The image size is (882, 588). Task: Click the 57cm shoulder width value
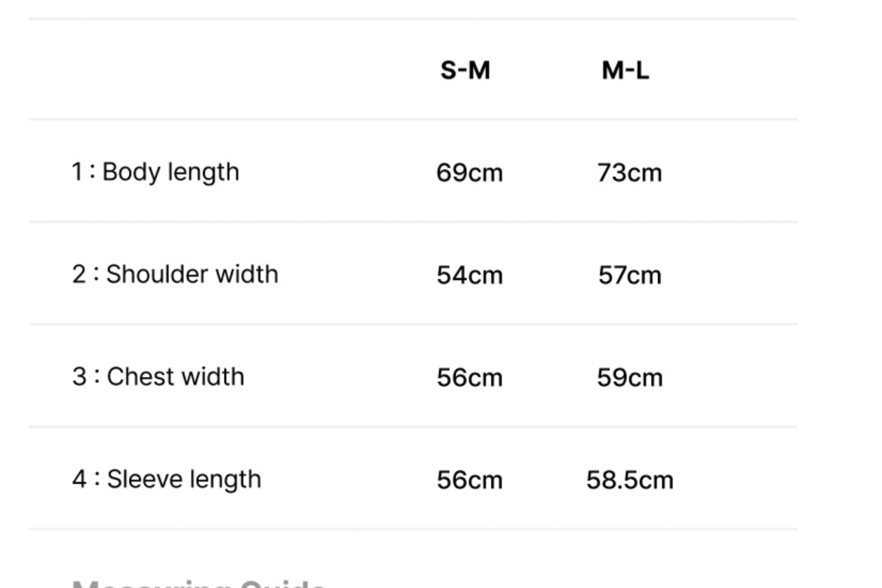coord(629,275)
